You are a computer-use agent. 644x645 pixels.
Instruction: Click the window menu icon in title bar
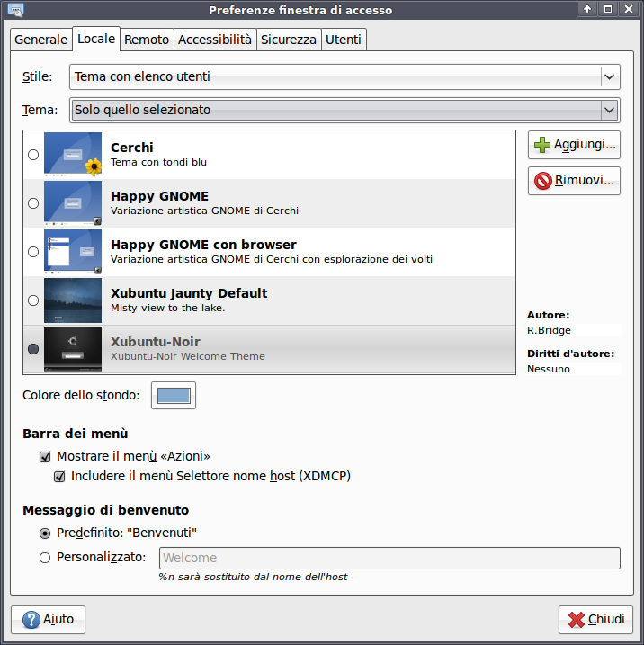(x=13, y=10)
